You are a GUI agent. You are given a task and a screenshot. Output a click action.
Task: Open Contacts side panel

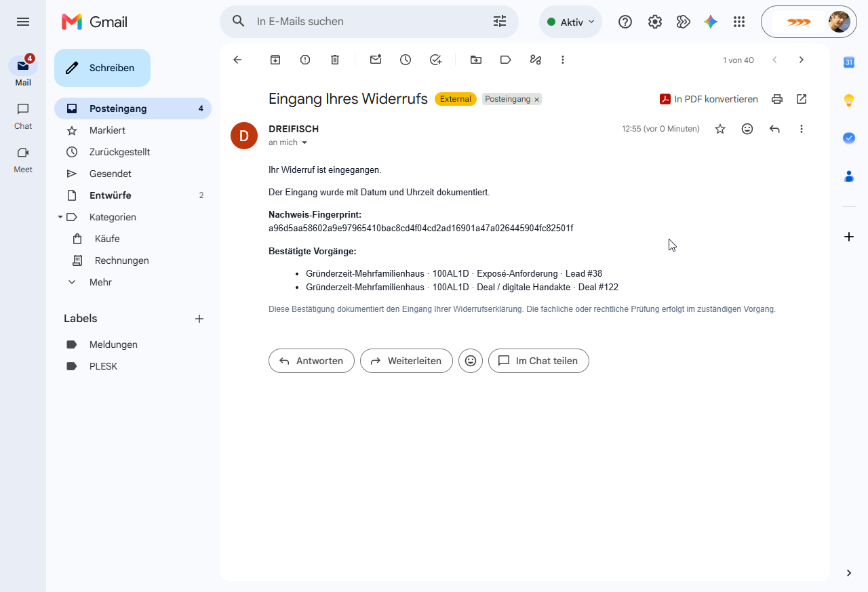point(849,176)
